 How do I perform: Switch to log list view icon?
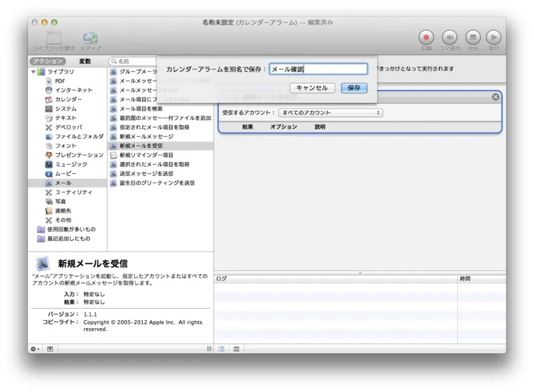pyautogui.click(x=222, y=349)
